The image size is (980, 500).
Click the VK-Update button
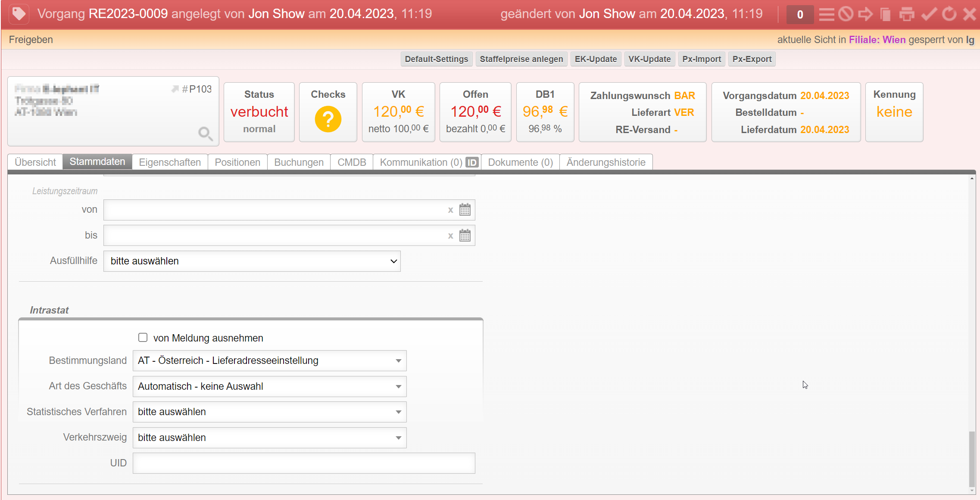pos(649,59)
